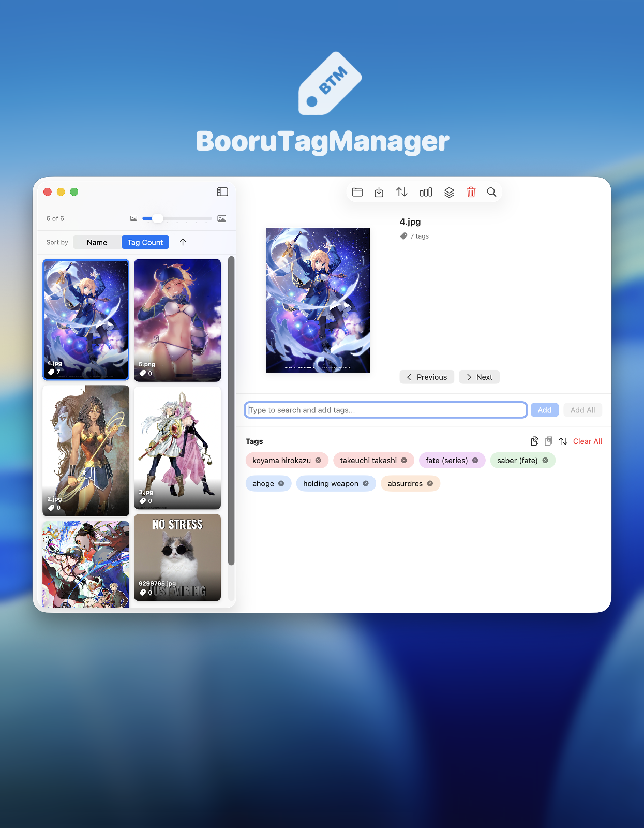The image size is (644, 828).
Task: Remove the koyama hirokazu tag
Action: click(318, 460)
